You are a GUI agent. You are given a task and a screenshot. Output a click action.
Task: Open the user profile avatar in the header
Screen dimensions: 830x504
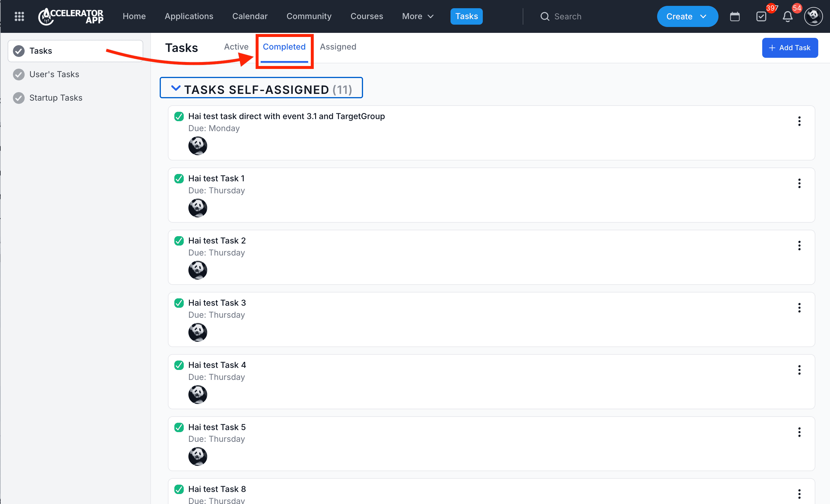[814, 16]
